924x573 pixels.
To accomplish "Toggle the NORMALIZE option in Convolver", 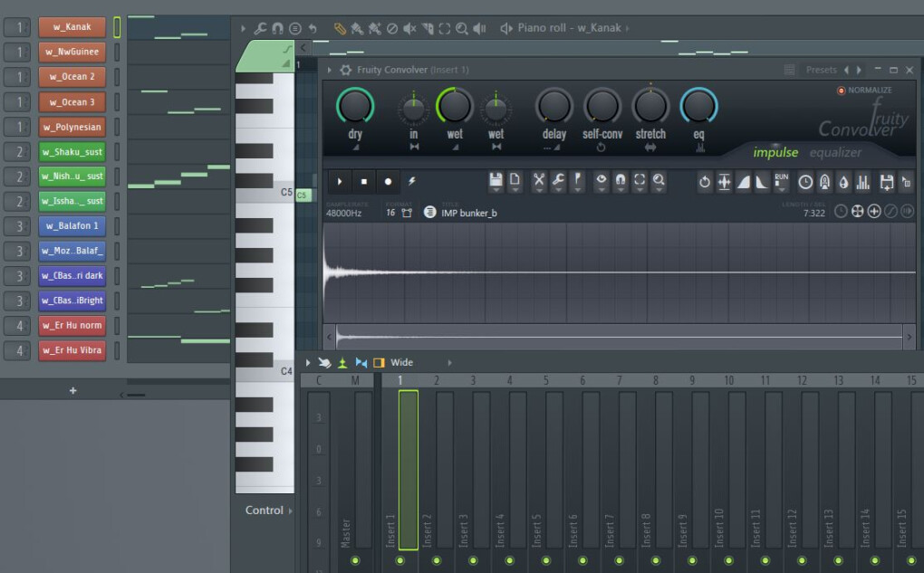I will pyautogui.click(x=864, y=91).
